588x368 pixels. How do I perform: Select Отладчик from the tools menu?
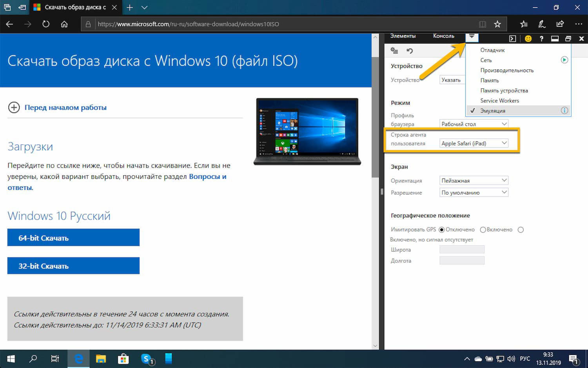tap(492, 50)
